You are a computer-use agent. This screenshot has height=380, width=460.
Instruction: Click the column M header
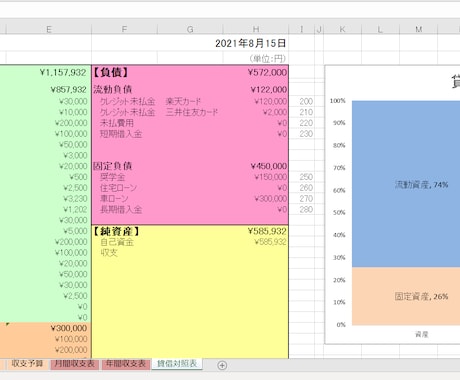click(418, 29)
